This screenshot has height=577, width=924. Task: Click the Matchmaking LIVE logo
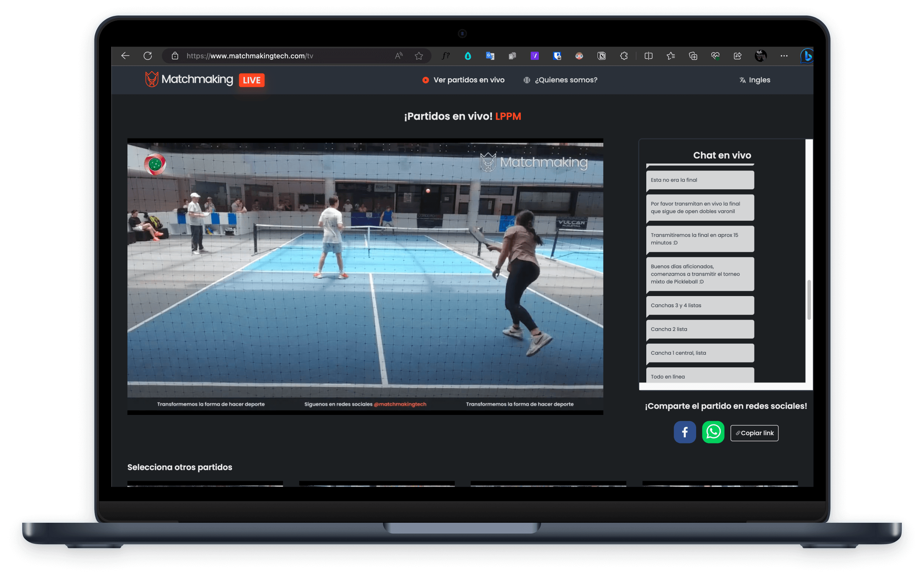(x=205, y=79)
